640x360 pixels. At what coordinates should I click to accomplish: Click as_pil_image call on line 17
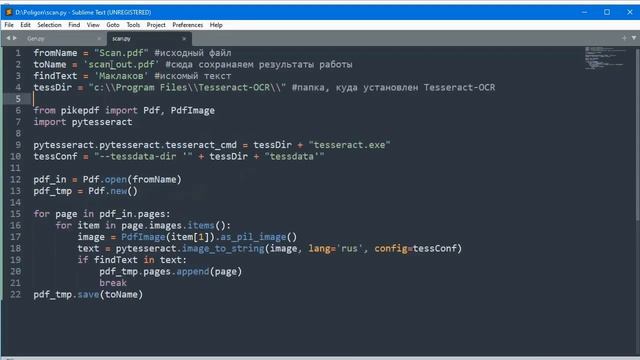pyautogui.click(x=258, y=237)
